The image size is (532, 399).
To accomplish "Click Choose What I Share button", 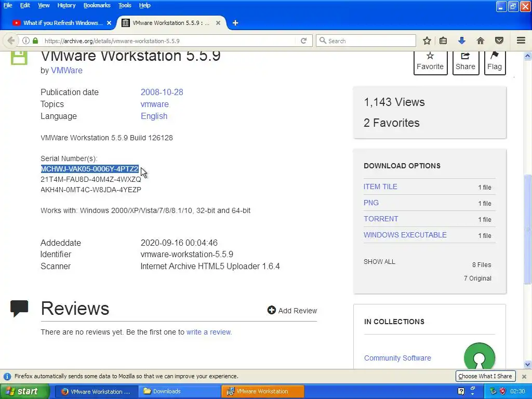I will 485,376.
